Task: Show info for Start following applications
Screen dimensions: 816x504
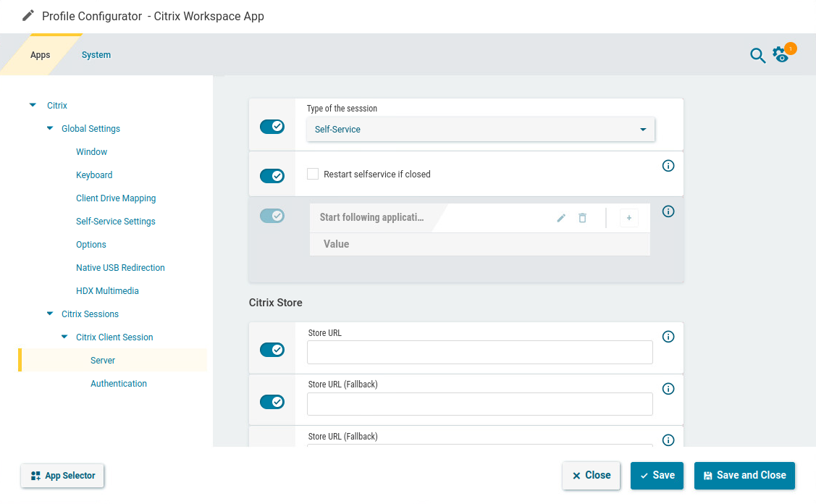Action: tap(668, 211)
